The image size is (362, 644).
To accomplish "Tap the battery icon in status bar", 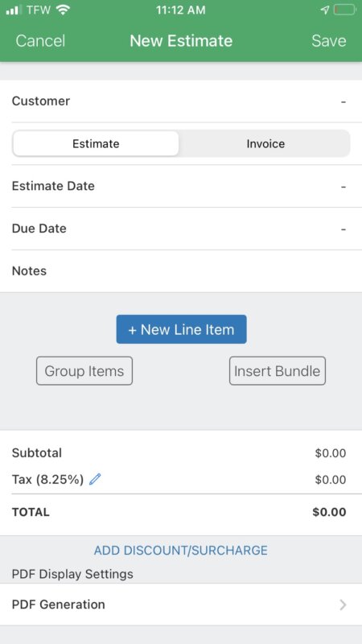I will pyautogui.click(x=344, y=10).
